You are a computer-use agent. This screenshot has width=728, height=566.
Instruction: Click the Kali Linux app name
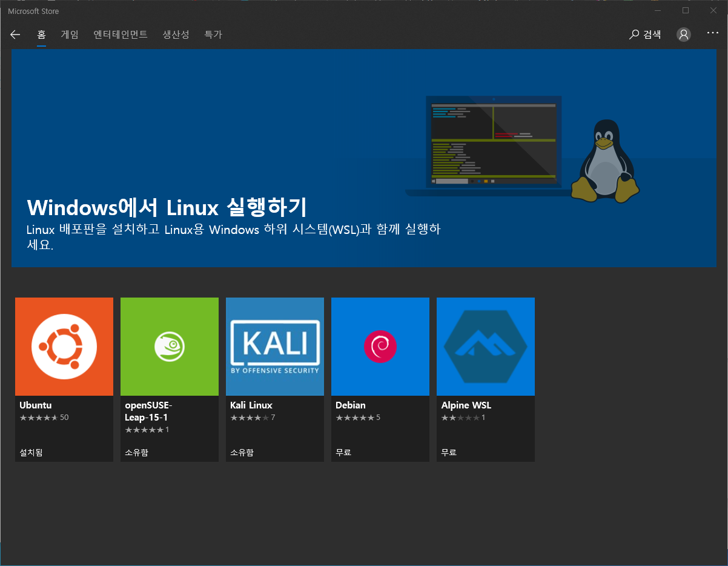(251, 405)
